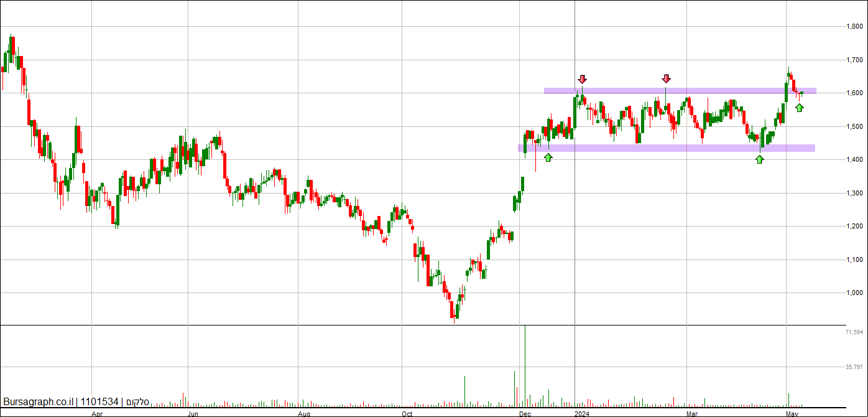Image resolution: width=868 pixels, height=417 pixels.
Task: Click the 1,600 price axis label
Action: pos(854,93)
